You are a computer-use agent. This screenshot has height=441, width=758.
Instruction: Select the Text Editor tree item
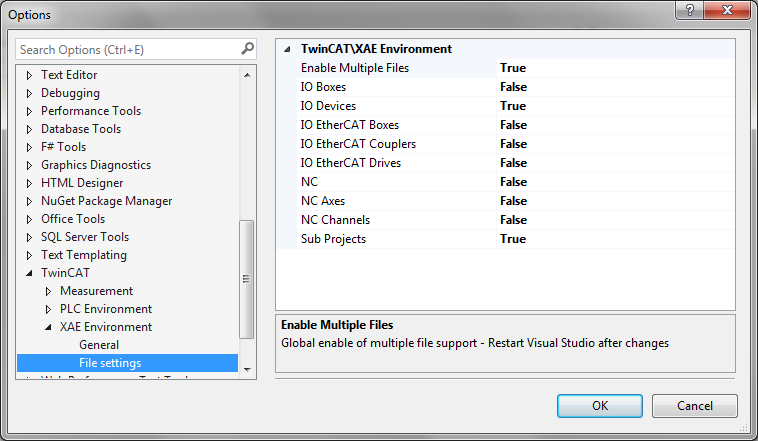click(x=69, y=75)
